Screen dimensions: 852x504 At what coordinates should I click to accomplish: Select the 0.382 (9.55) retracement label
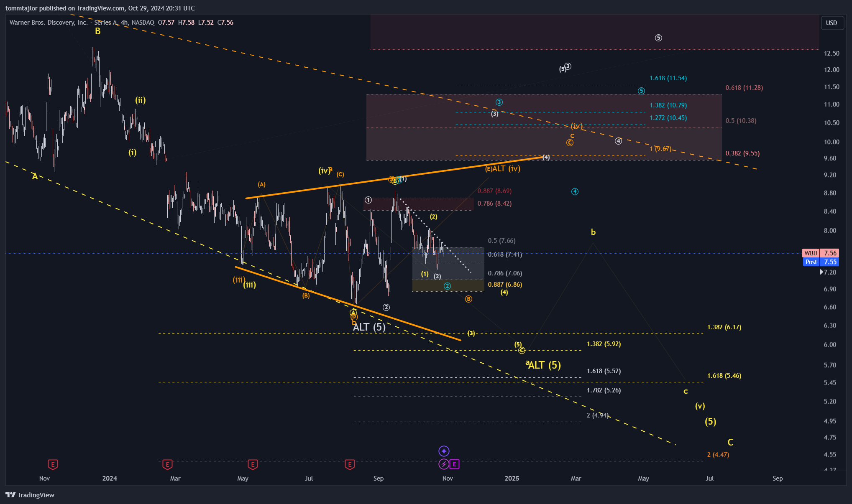click(742, 153)
